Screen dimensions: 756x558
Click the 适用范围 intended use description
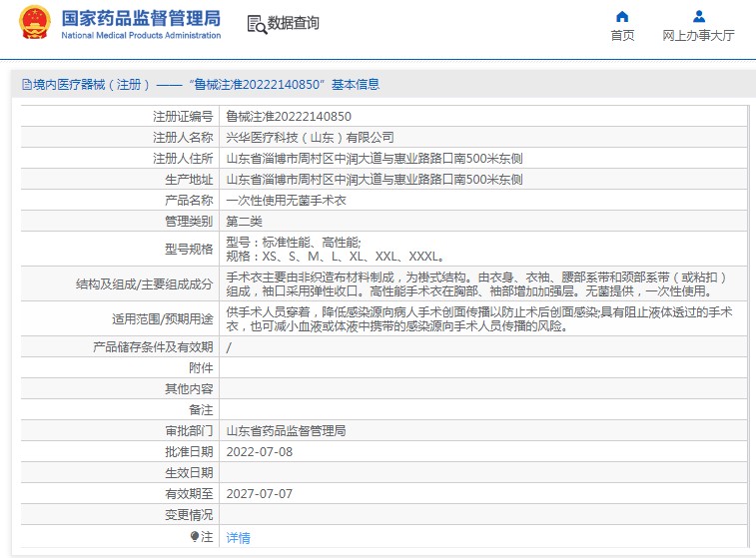coord(479,319)
